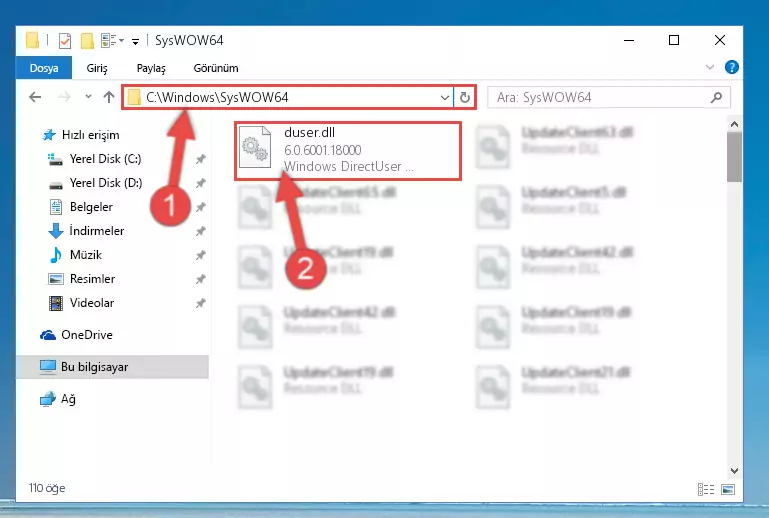The width and height of the screenshot is (769, 518).
Task: Click the view options icon in title bar
Action: click(108, 41)
